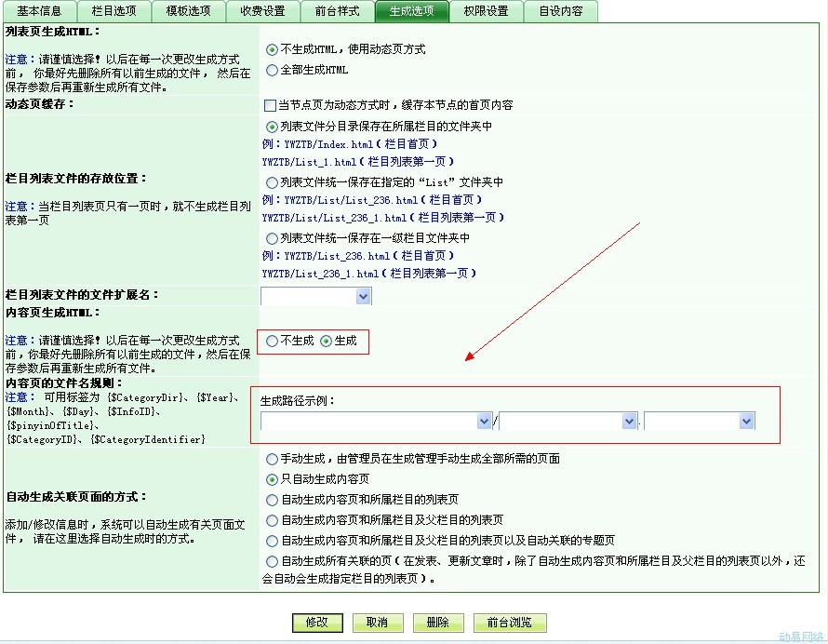Image resolution: width=828 pixels, height=644 pixels.
Task: Open the 模板选项 tab
Action: (188, 11)
